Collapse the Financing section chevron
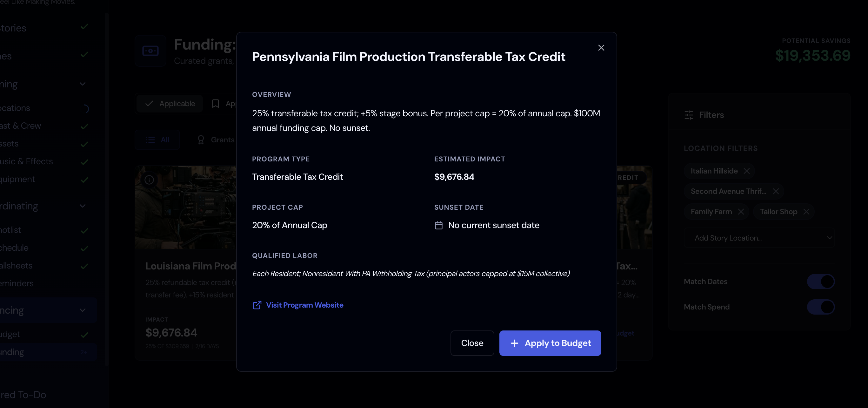This screenshot has width=868, height=408. [x=83, y=309]
